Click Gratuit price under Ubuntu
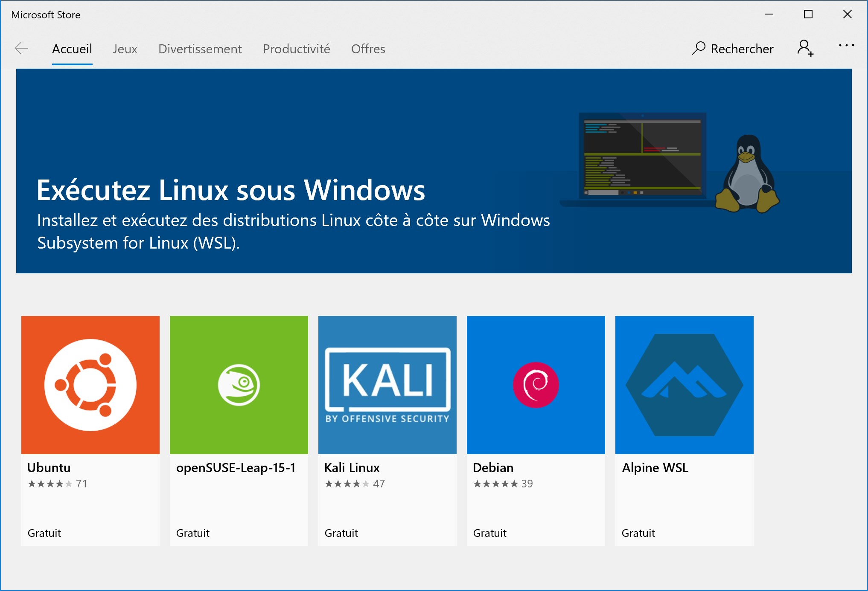 coord(44,533)
